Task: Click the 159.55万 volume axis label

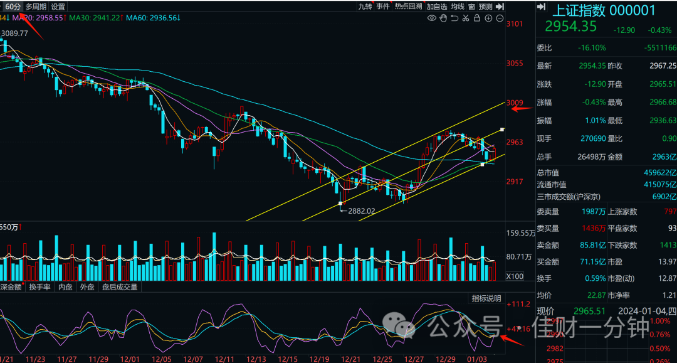Action: click(x=520, y=233)
